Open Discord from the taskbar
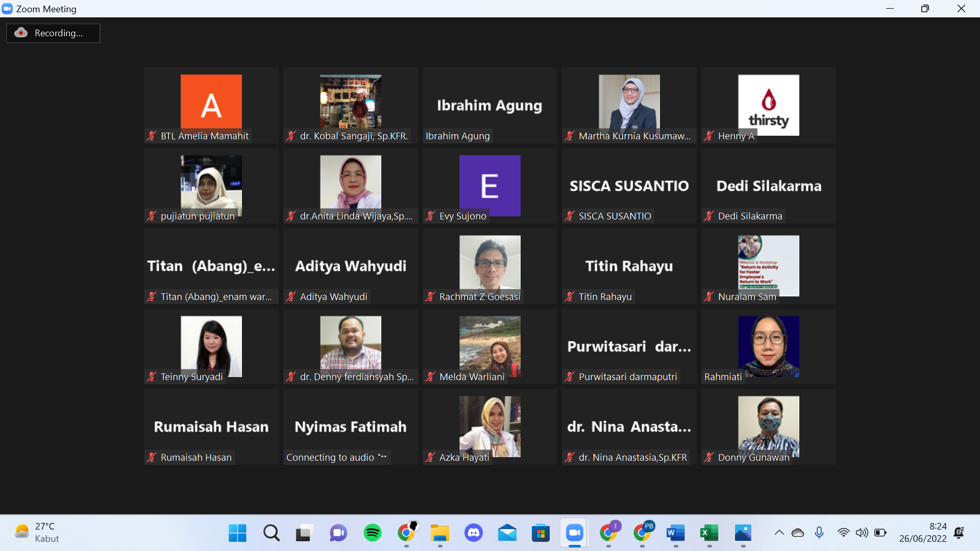Viewport: 980px width, 551px height. coord(473,533)
